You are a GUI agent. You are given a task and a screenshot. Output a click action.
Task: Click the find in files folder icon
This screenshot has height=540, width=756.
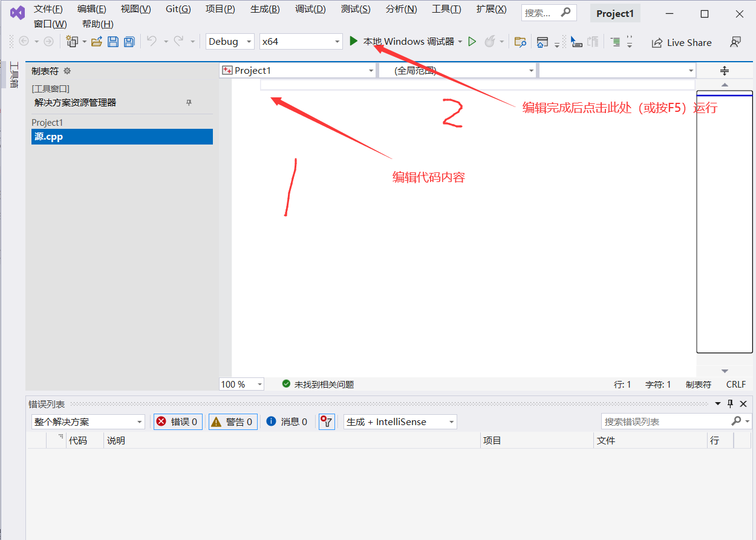tap(520, 42)
